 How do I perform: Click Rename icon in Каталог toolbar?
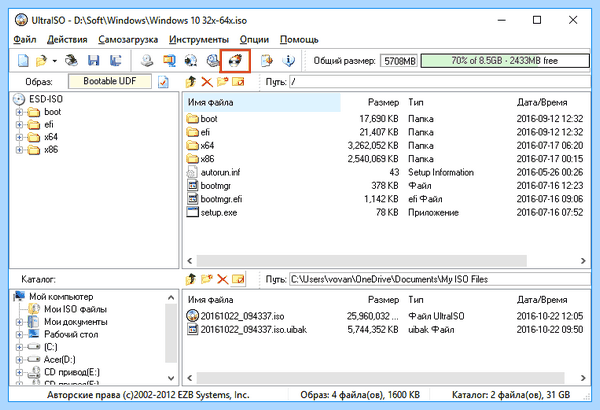tap(238, 279)
